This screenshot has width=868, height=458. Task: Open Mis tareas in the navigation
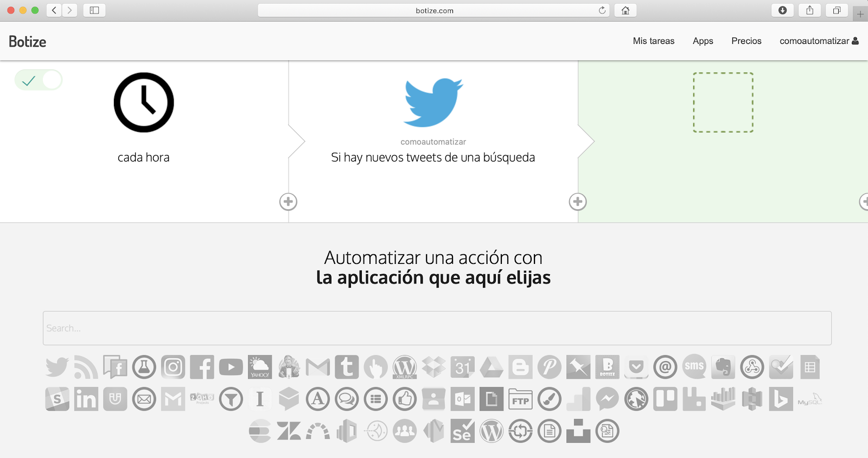(654, 41)
